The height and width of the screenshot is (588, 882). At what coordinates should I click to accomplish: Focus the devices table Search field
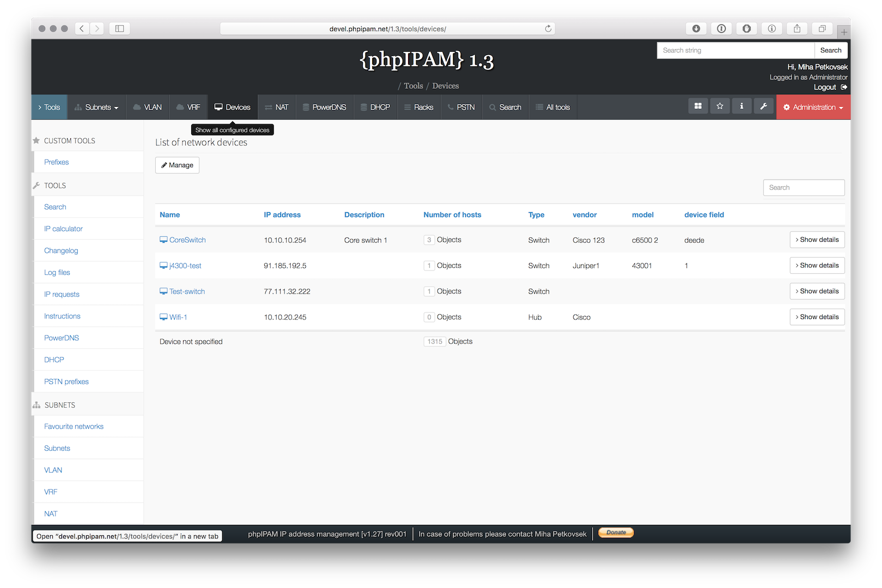tap(804, 187)
